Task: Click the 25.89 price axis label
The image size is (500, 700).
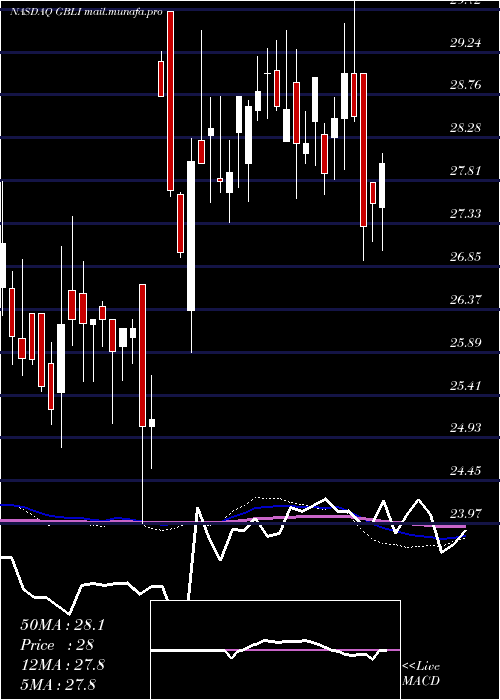Action: 466,342
